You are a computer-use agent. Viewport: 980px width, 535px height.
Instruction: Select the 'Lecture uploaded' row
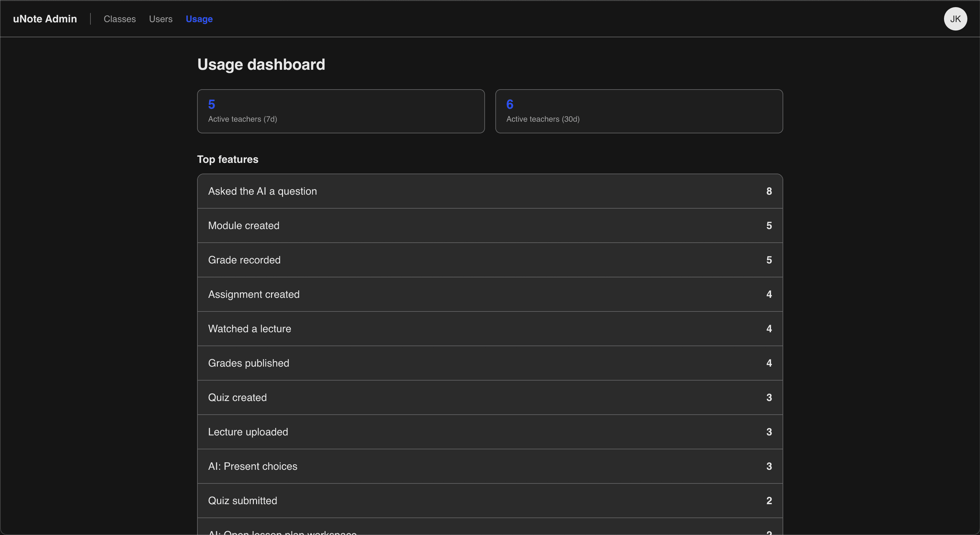[490, 432]
